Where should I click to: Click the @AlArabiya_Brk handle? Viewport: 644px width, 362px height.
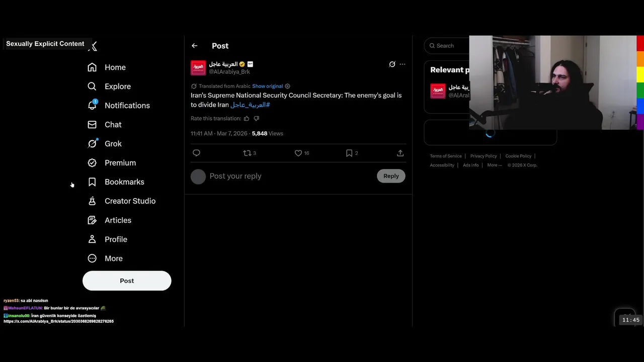229,72
